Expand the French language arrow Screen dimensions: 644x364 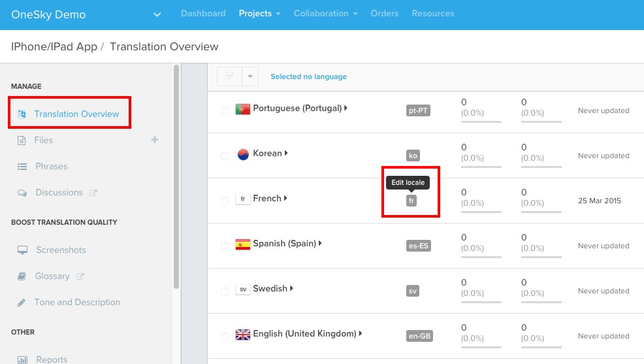285,198
